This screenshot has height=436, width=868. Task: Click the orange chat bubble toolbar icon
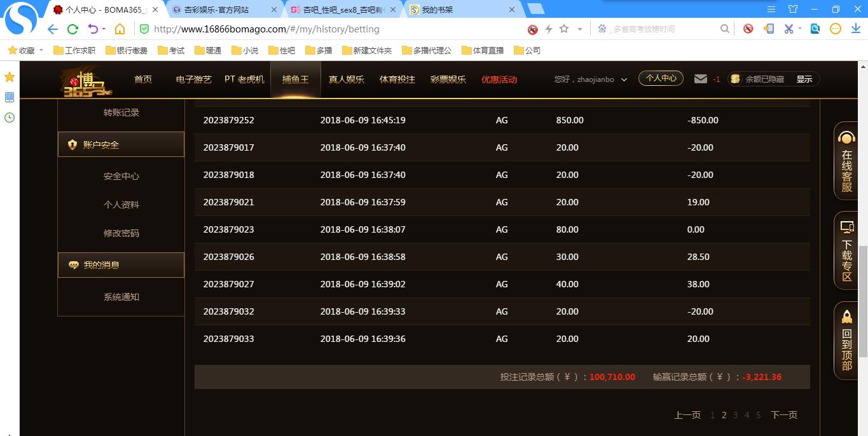(836, 29)
